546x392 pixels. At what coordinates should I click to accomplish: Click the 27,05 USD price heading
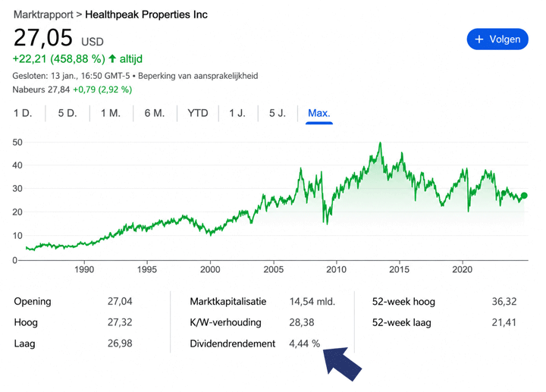[x=58, y=38]
